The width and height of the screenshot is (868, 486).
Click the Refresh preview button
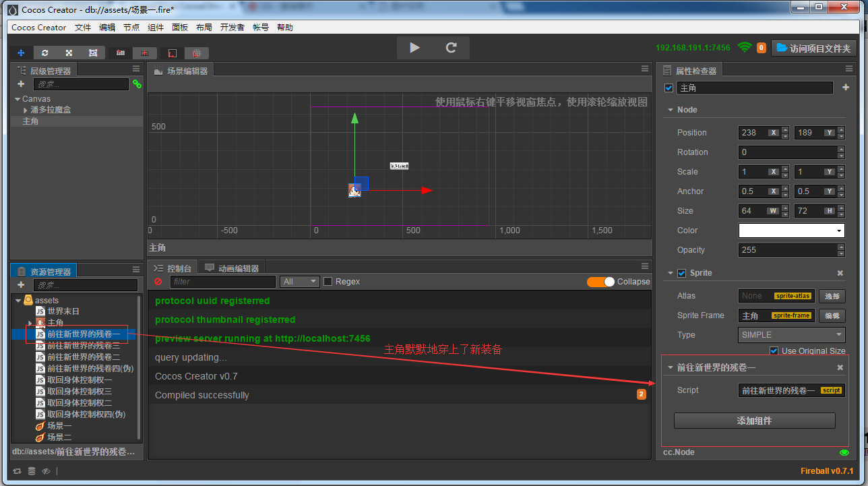(x=452, y=47)
